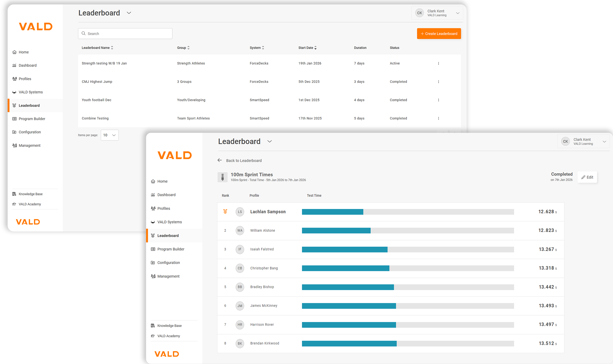Viewport: 613px width, 364px height.
Task: Open items per page dropdown
Action: [x=109, y=135]
